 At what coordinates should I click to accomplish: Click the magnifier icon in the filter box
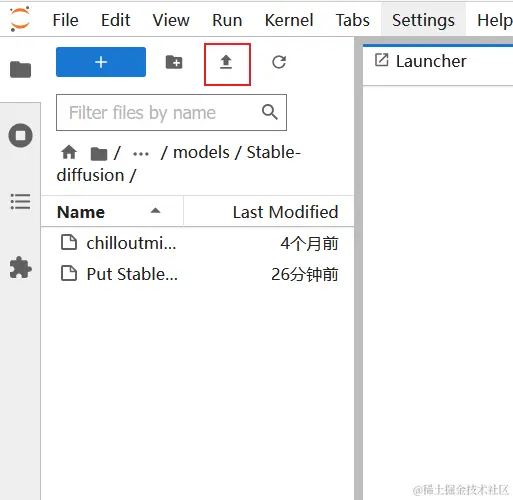[x=270, y=112]
